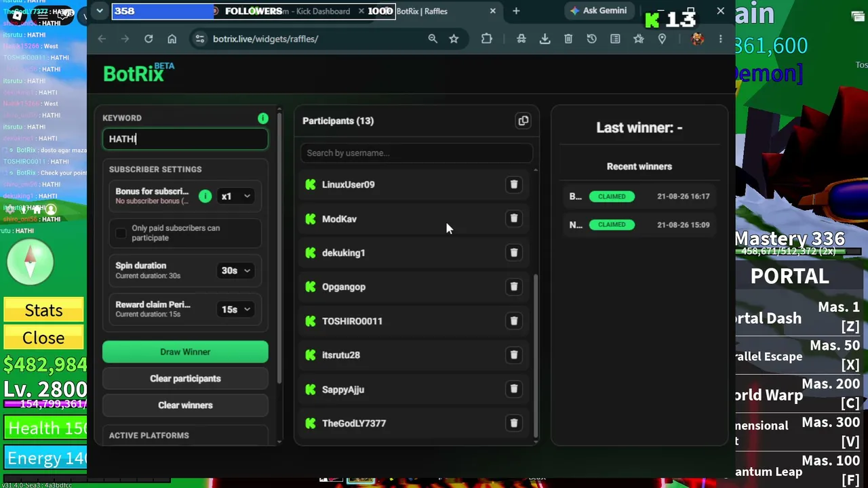Remove TOSHIRO0011 via its trash icon
This screenshot has height=488, width=868.
coord(514,321)
